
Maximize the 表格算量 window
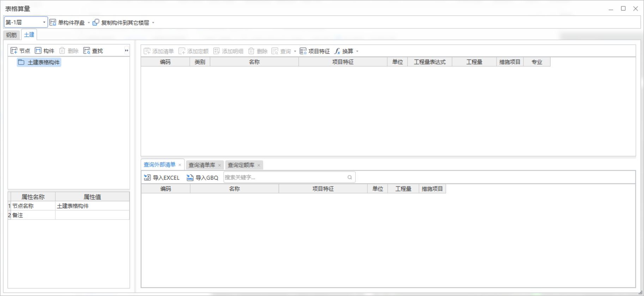pos(623,8)
